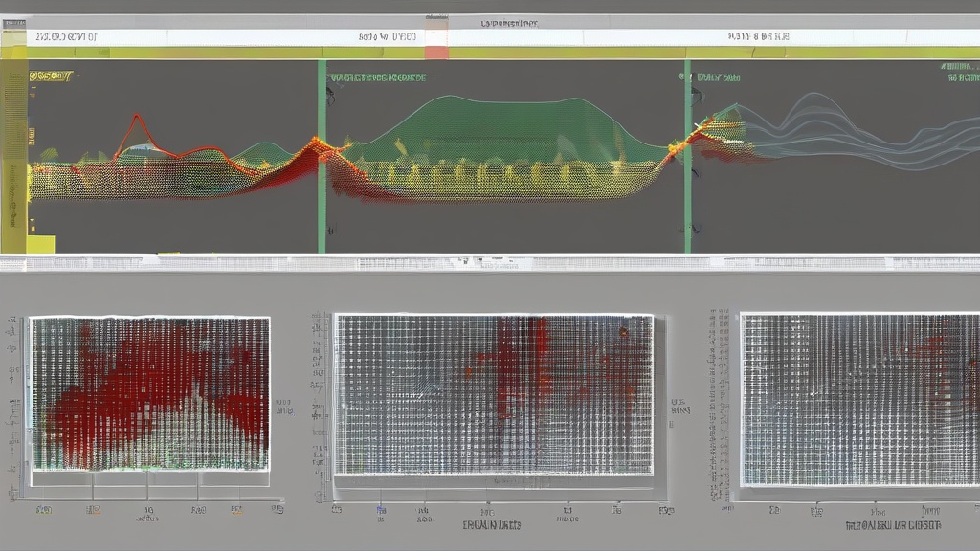This screenshot has width=980, height=551.
Task: Click the small yellow square below the left waveform
Action: pyautogui.click(x=40, y=245)
